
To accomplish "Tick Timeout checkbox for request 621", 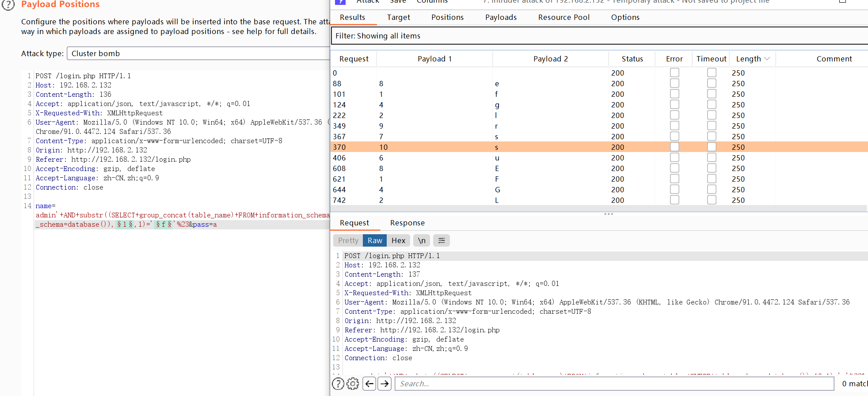I will pyautogui.click(x=712, y=179).
